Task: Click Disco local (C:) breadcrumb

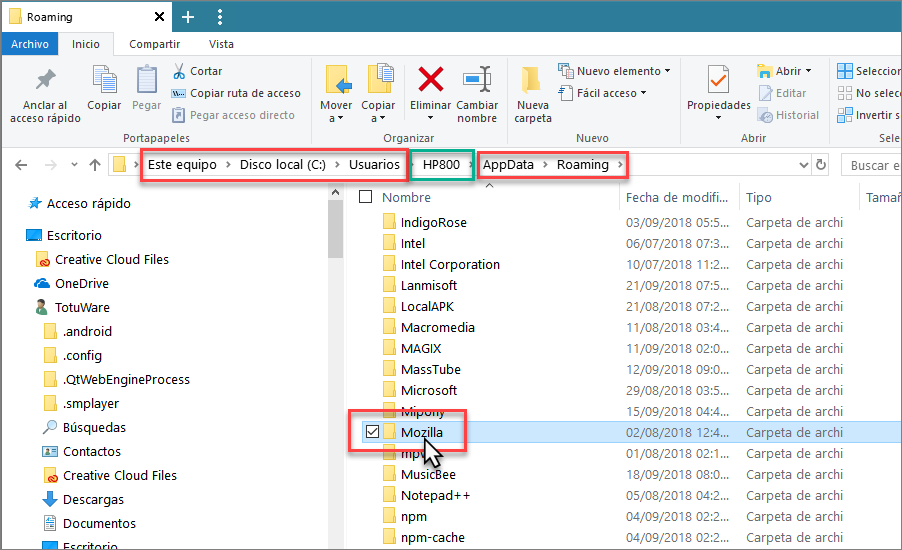Action: [282, 165]
